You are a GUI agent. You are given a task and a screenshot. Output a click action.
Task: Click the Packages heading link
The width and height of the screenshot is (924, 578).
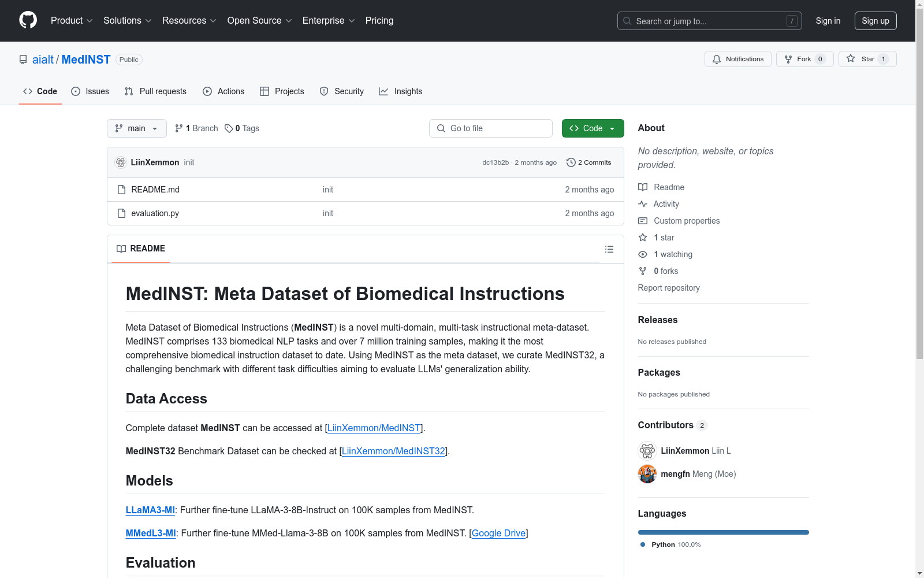click(x=659, y=372)
